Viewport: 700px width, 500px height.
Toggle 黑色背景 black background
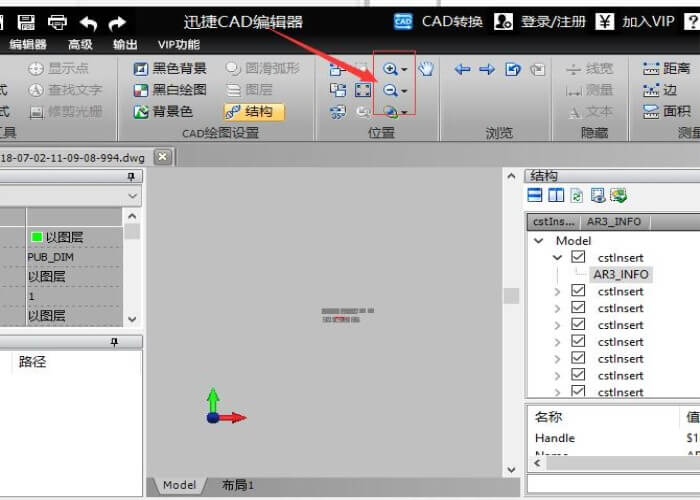[x=170, y=68]
